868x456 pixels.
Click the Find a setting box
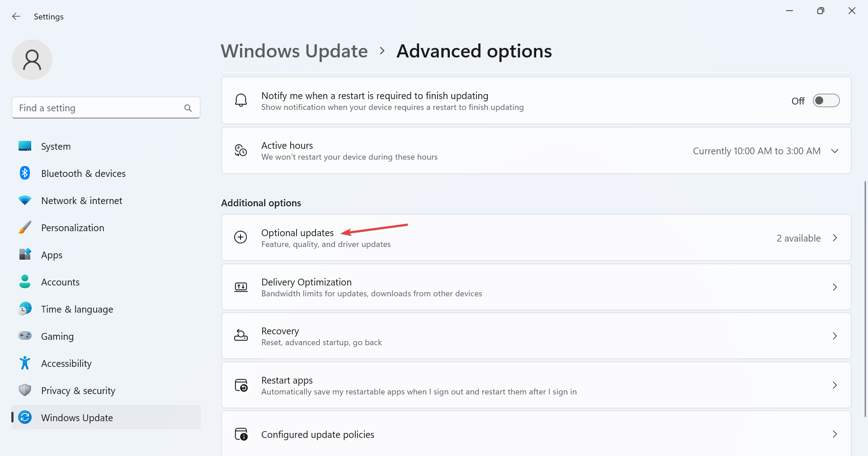coord(106,108)
